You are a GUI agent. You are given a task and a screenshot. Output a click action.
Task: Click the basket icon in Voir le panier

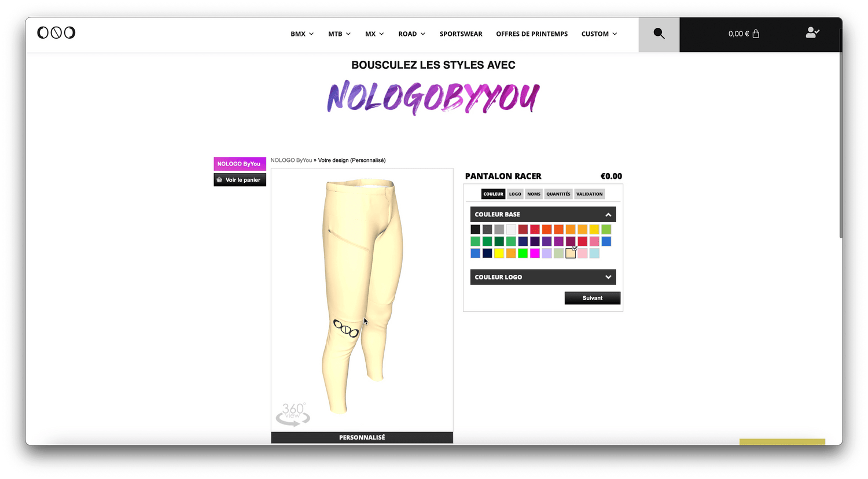point(219,180)
